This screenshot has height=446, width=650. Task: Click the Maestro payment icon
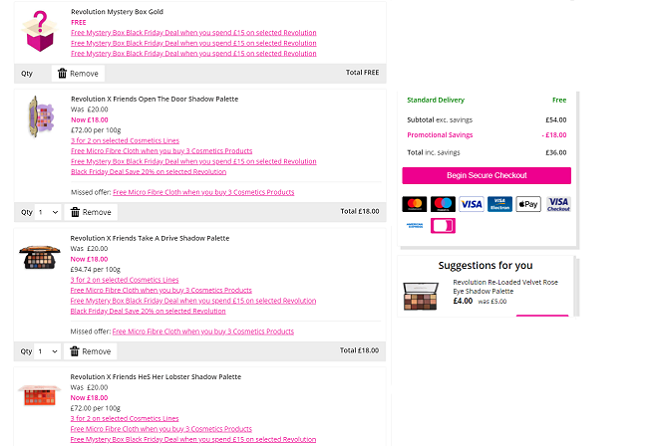pos(443,204)
